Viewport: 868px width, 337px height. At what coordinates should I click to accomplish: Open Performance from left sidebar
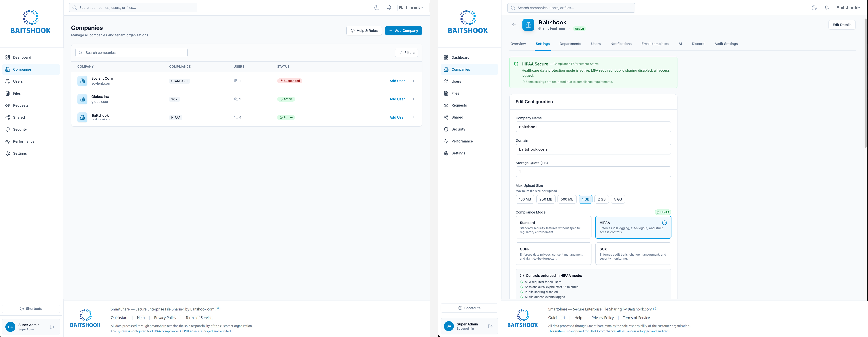23,141
